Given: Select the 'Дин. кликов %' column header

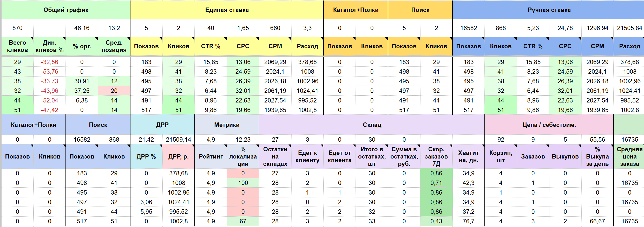Looking at the screenshot, I should click(50, 46).
